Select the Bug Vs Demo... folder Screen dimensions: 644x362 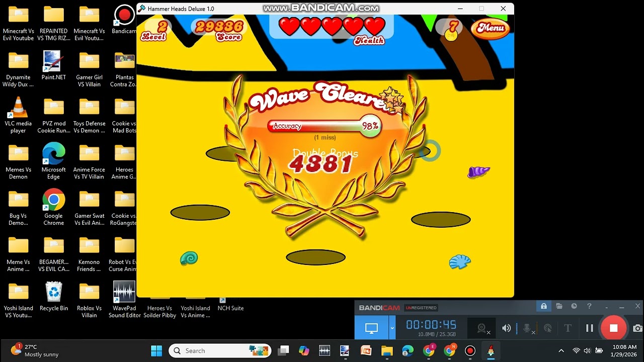(x=18, y=208)
